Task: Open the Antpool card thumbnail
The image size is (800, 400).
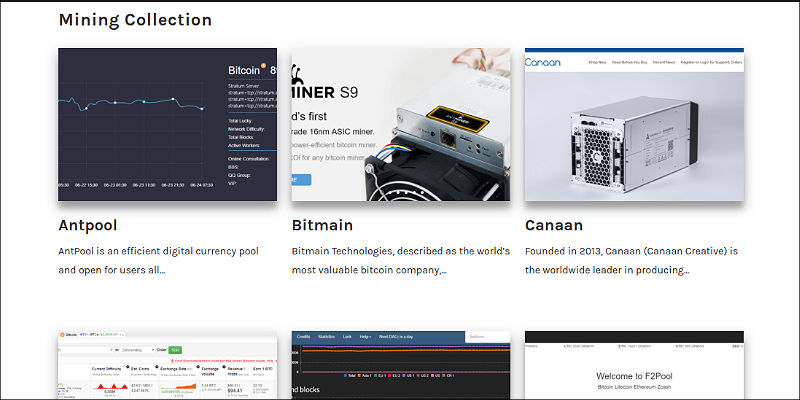Action: [167, 124]
